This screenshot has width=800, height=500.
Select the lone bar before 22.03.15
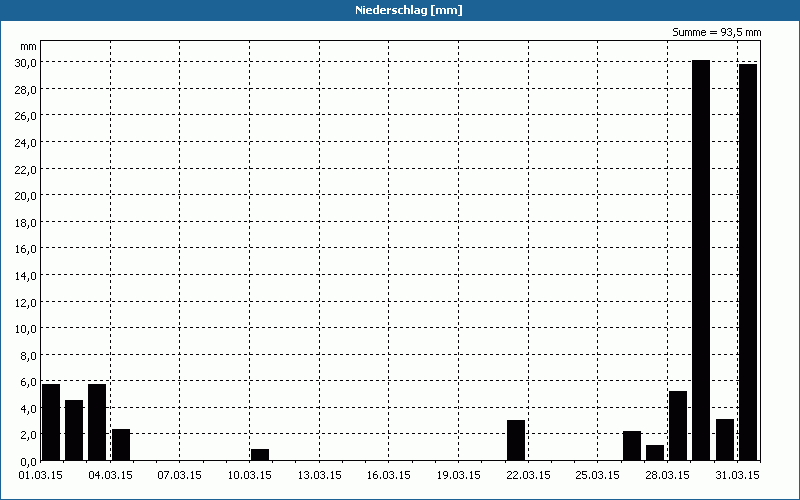point(516,440)
